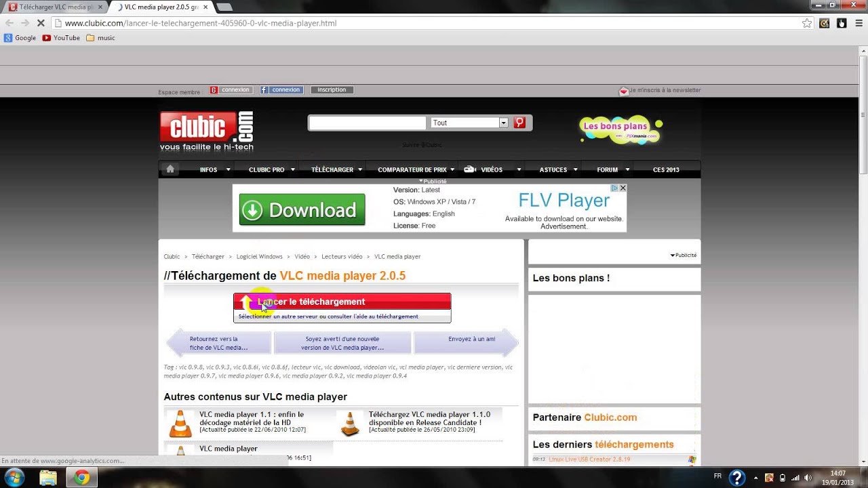Click the network signal tray icon
Image resolution: width=868 pixels, height=488 pixels.
(x=795, y=477)
